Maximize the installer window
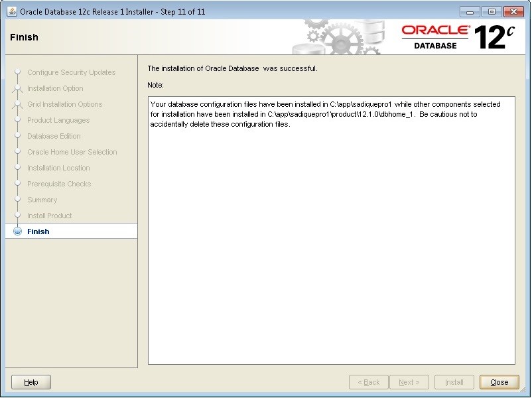This screenshot has width=532, height=398. coord(492,11)
